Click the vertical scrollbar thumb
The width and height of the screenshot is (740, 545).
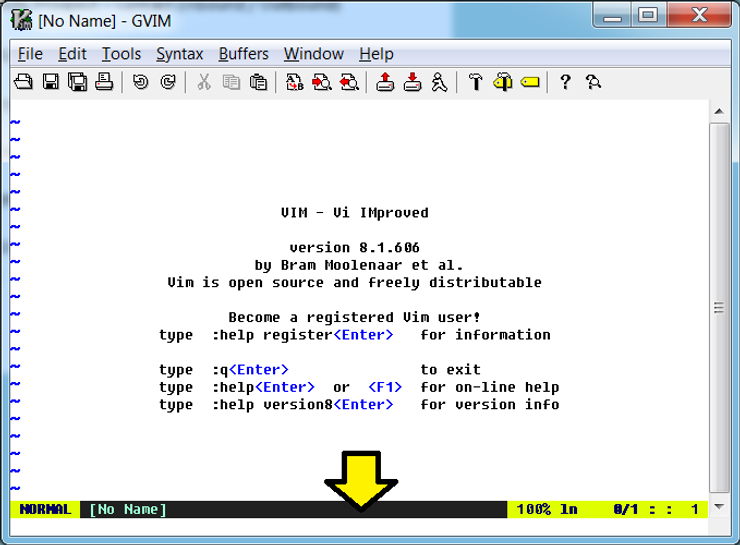tap(719, 308)
